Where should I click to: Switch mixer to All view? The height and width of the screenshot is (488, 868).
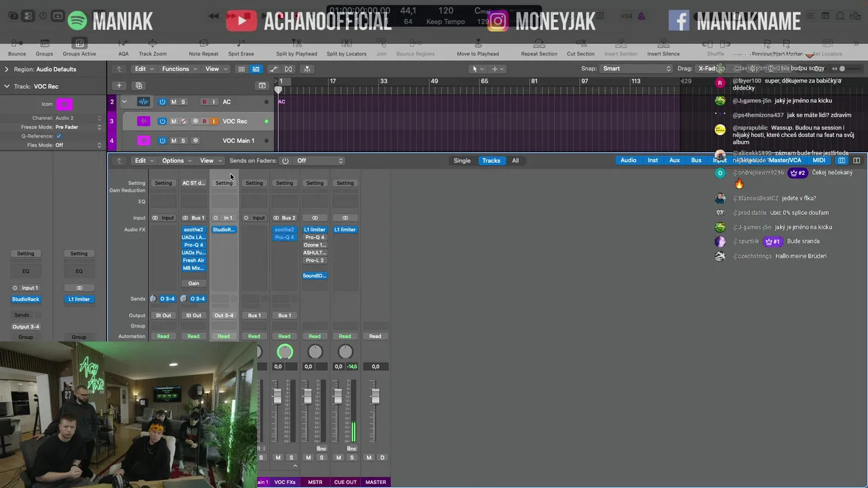tap(515, 161)
